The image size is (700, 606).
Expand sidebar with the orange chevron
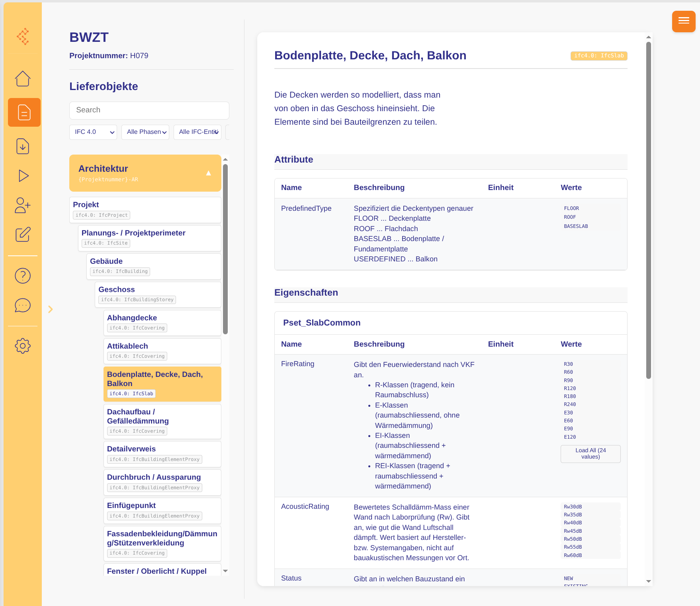51,309
